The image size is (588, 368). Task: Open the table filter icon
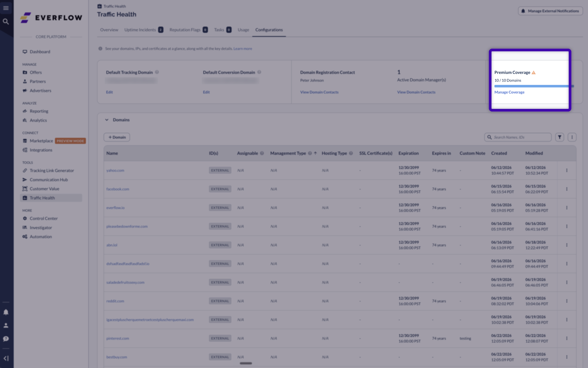560,137
